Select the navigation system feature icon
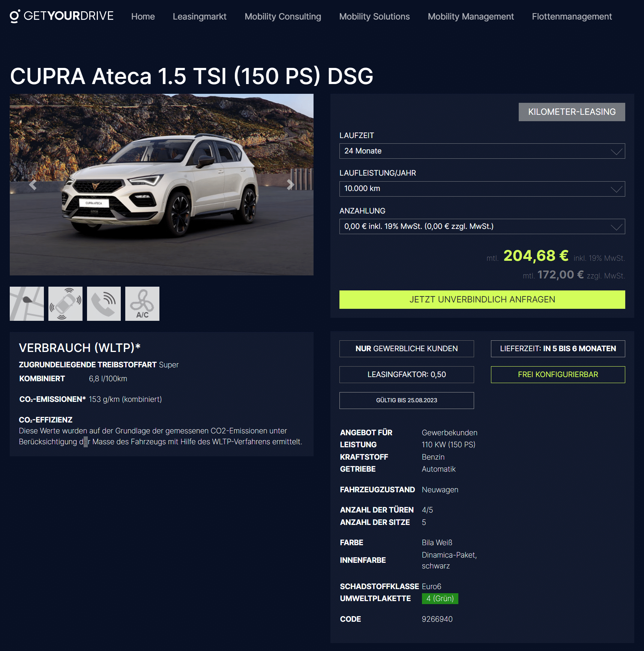Image resolution: width=644 pixels, height=651 pixels. pyautogui.click(x=27, y=304)
